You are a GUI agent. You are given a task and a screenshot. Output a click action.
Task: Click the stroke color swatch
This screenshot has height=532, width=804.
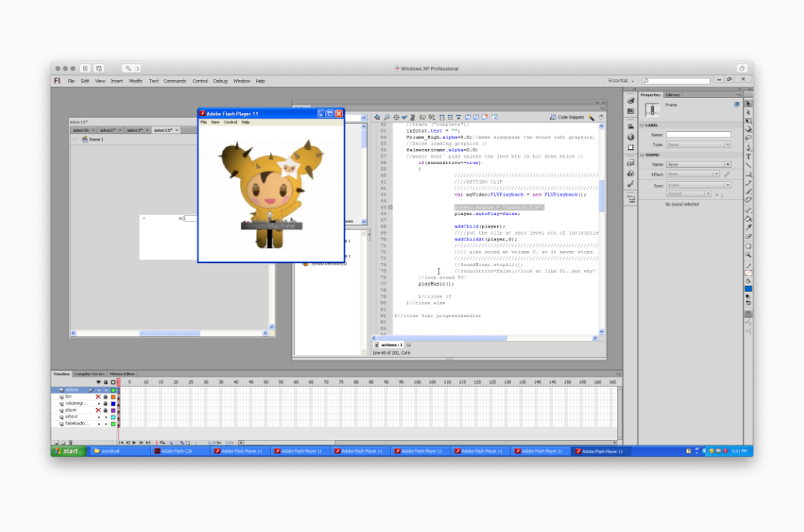click(x=748, y=272)
